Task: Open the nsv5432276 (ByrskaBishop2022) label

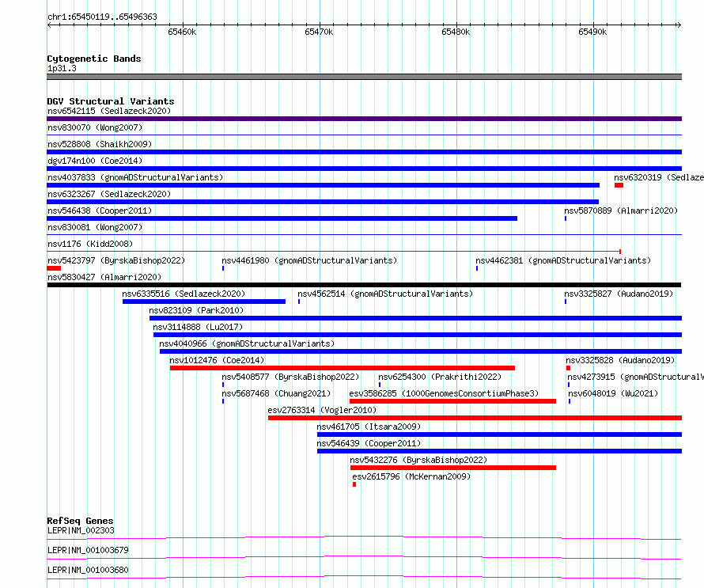Action: [418, 460]
